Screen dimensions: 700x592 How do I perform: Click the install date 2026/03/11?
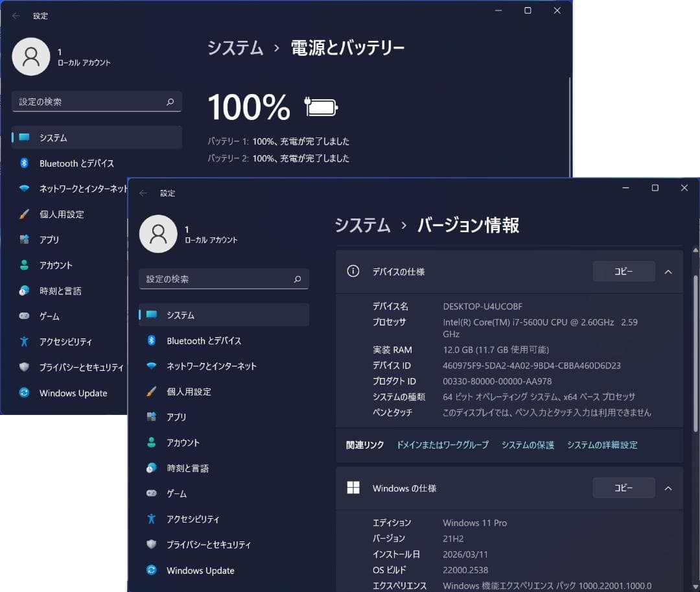pos(465,554)
